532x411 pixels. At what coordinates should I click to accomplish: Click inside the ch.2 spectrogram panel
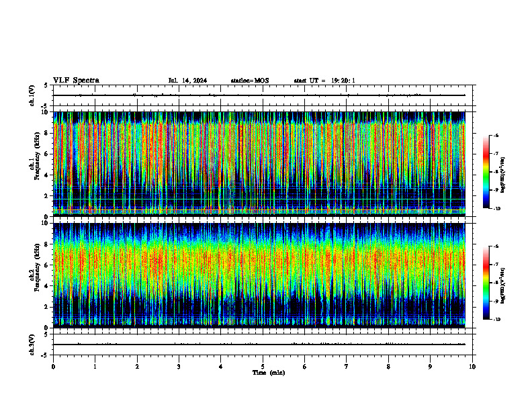[259, 275]
